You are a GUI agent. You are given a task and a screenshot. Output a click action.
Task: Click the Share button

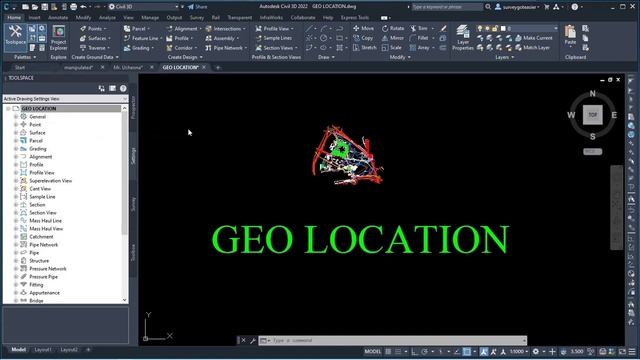click(198, 7)
